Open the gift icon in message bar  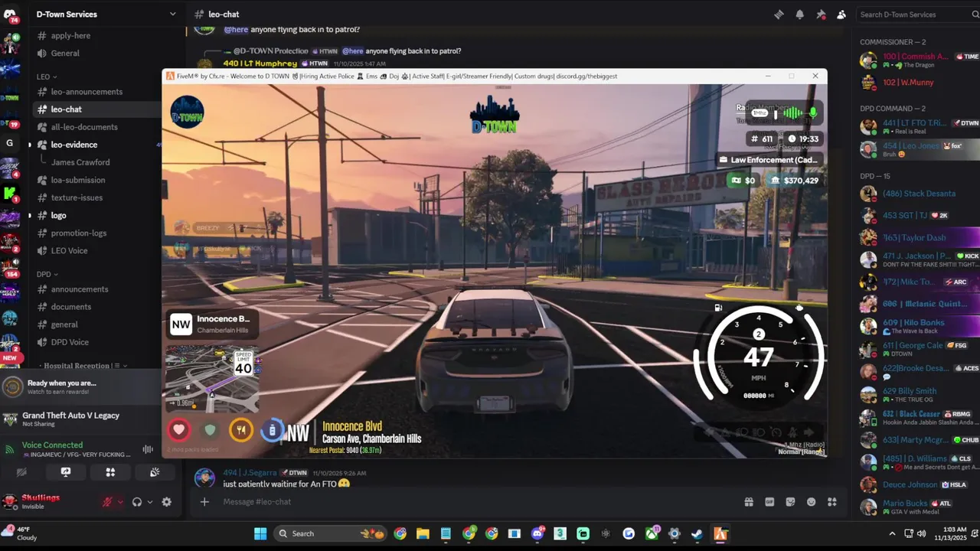click(749, 502)
